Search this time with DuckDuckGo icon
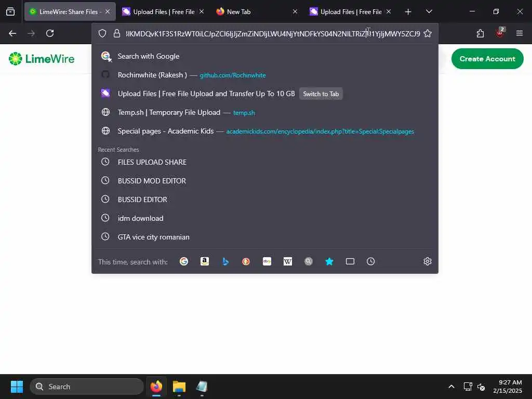 click(x=246, y=261)
